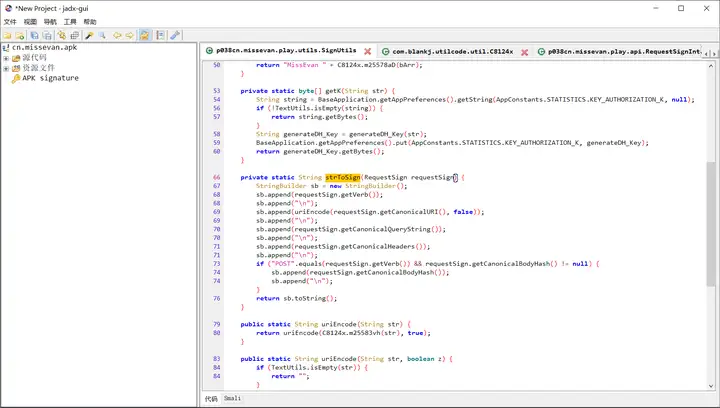Click the class icon on RequestSignInt tab
The height and width of the screenshot is (408, 720).
click(541, 52)
